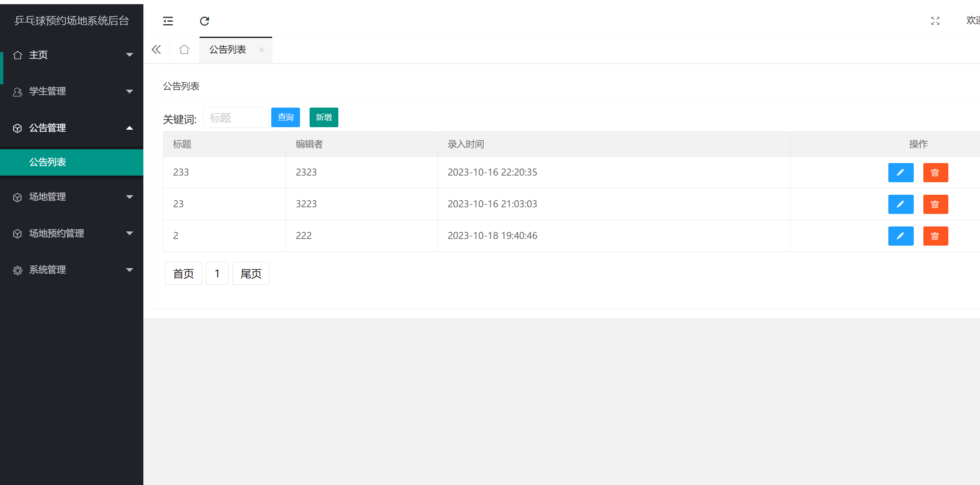980x485 pixels.
Task: Delete the announcement edited by 3223
Action: pos(935,204)
